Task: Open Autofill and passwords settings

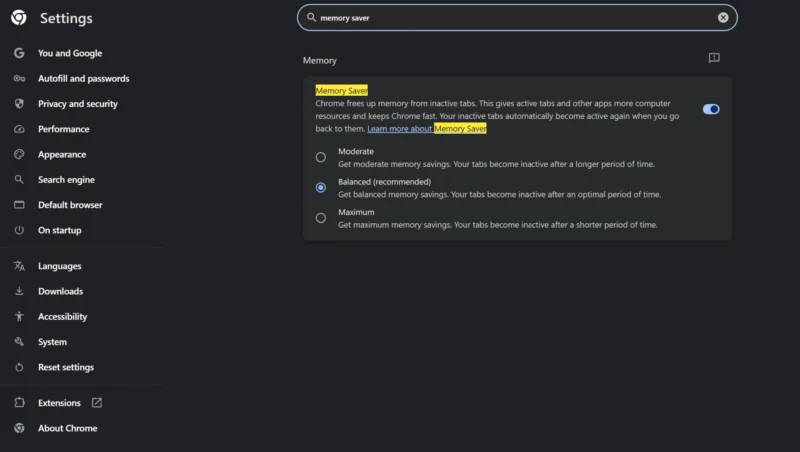Action: point(84,79)
